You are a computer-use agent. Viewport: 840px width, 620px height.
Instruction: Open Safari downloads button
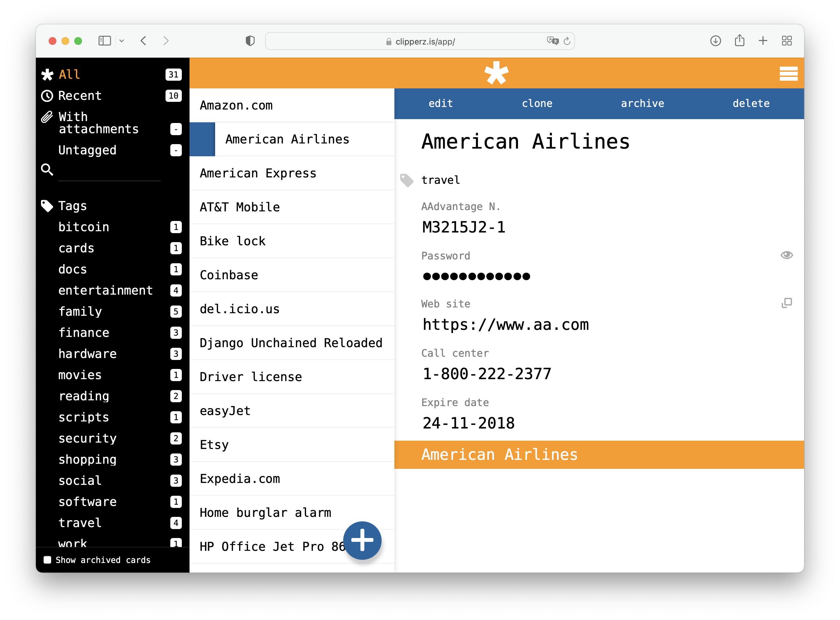(x=715, y=41)
